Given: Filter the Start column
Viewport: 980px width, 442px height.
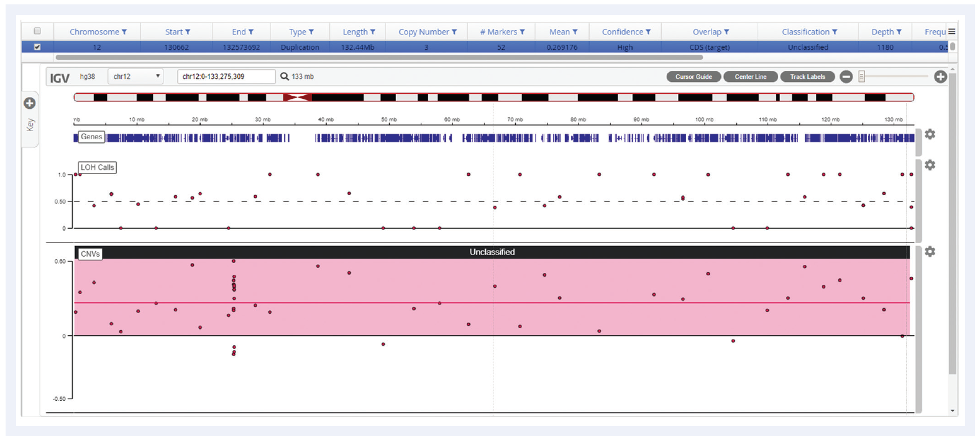Looking at the screenshot, I should click(x=188, y=32).
